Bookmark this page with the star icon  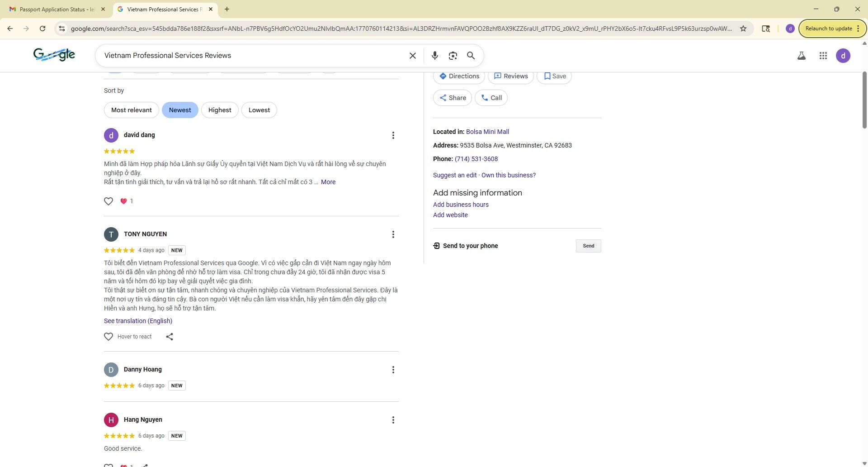743,29
